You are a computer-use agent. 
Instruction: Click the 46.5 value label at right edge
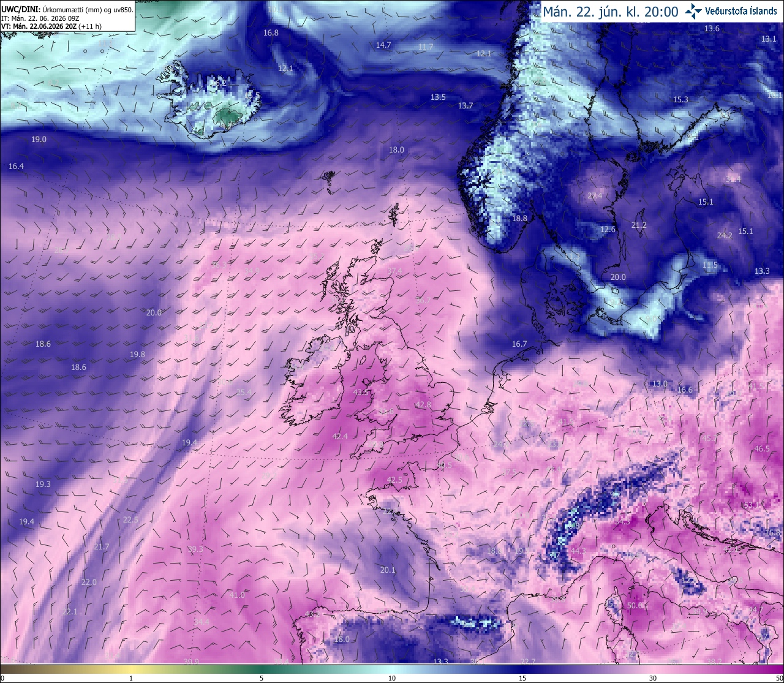tap(762, 449)
